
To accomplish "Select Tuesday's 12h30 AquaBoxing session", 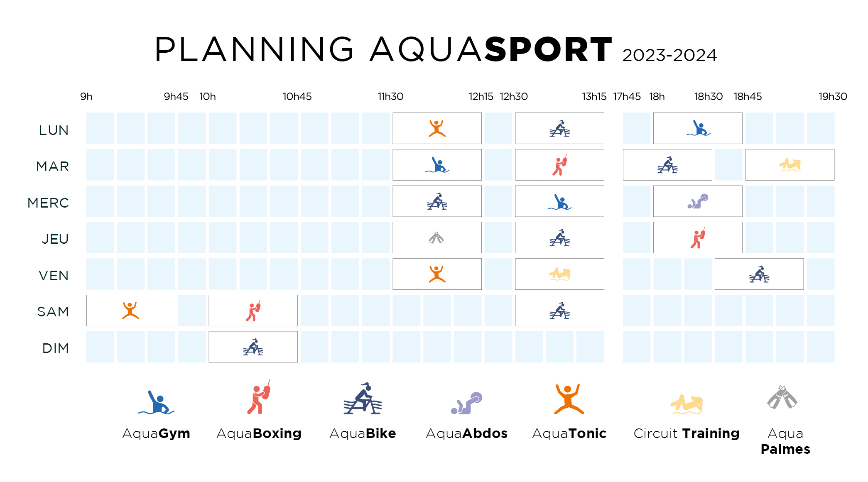I will (559, 165).
